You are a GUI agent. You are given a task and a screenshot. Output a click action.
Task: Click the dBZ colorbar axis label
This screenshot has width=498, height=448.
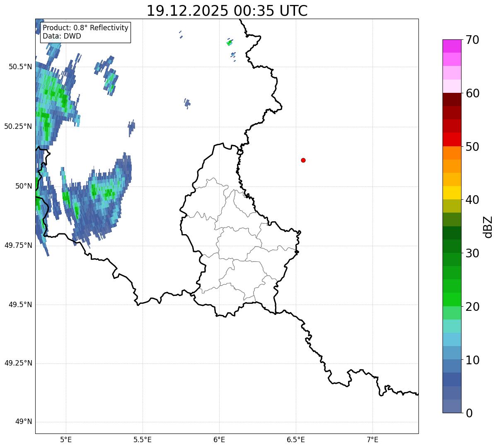click(x=488, y=226)
